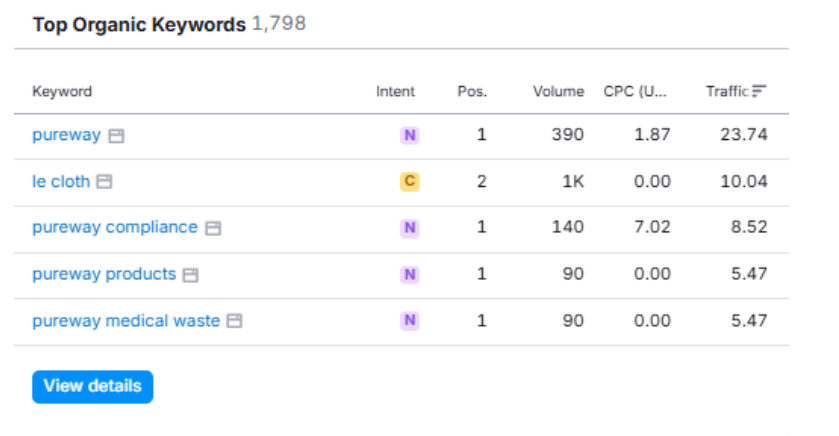Screen dimensions: 839x436
Task: Click CPC value 7.02
Action: [652, 227]
